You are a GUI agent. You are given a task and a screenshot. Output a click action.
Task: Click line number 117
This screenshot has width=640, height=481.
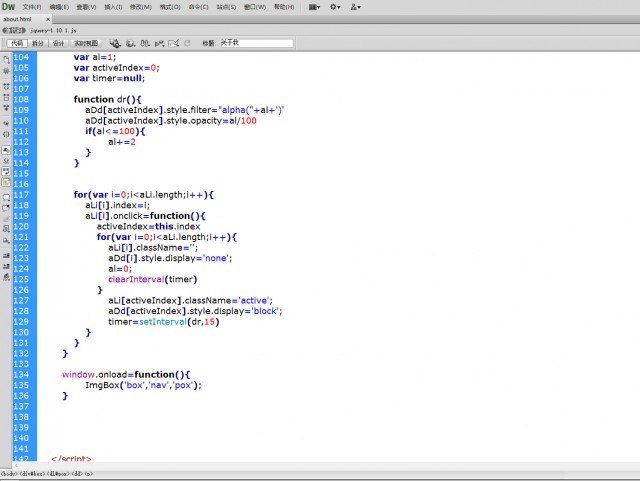(x=21, y=195)
